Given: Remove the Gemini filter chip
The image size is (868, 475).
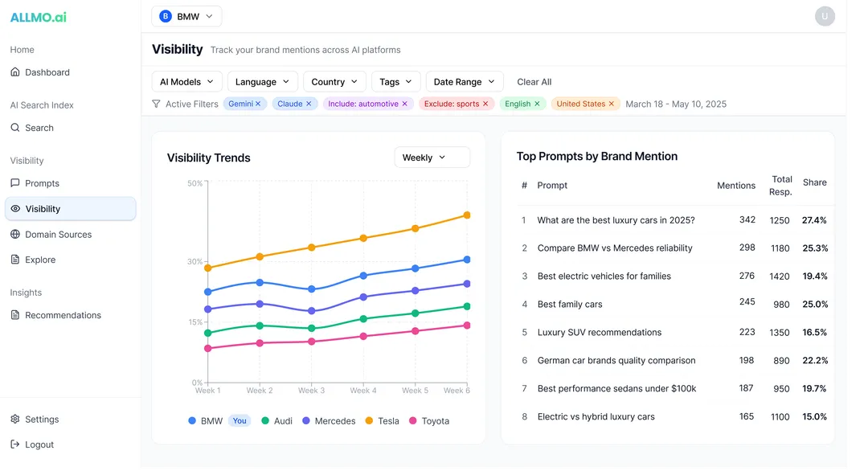Looking at the screenshot, I should click(258, 104).
